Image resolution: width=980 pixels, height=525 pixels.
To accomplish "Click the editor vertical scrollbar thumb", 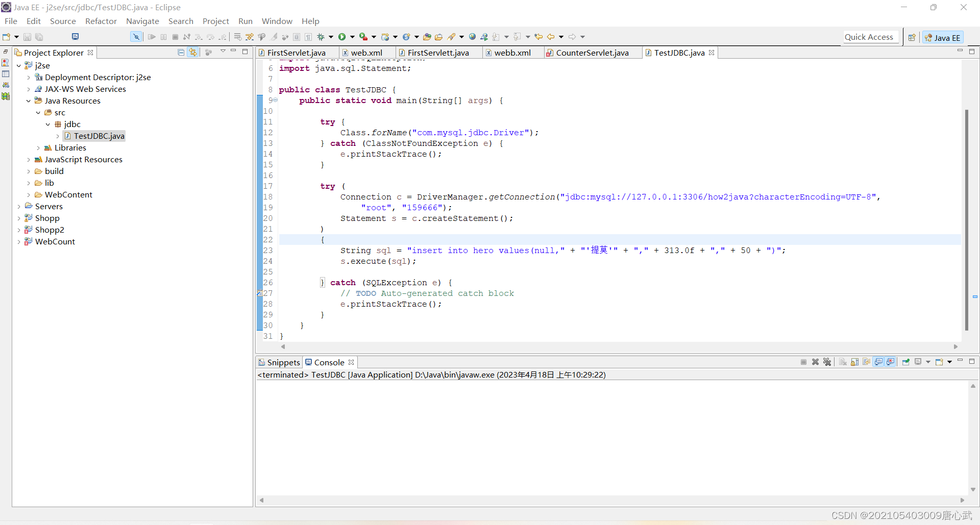I will pos(966,220).
